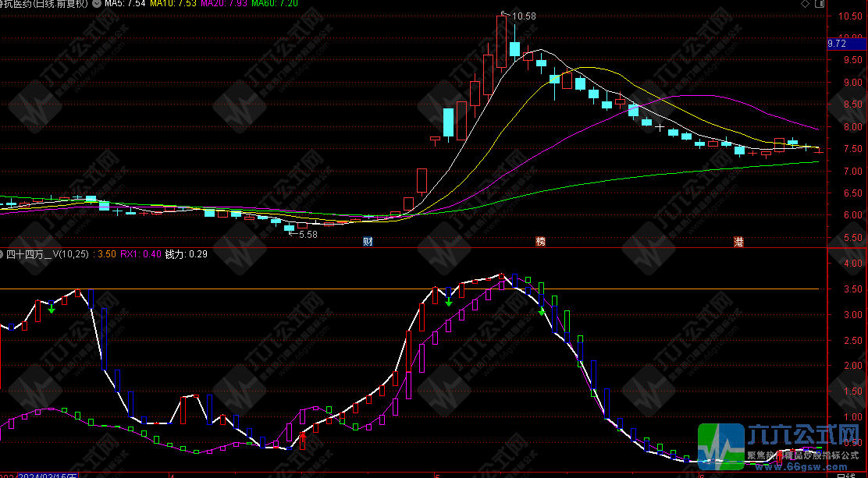
Task: Select the MA5 moving average label
Action: pyautogui.click(x=125, y=5)
